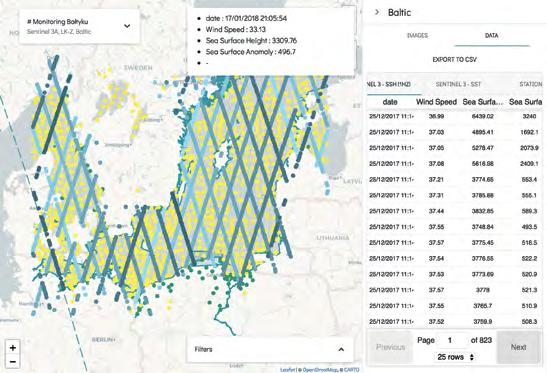The width and height of the screenshot is (547, 373).
Task: Collapse the Filters panel chevron
Action: pyautogui.click(x=341, y=349)
